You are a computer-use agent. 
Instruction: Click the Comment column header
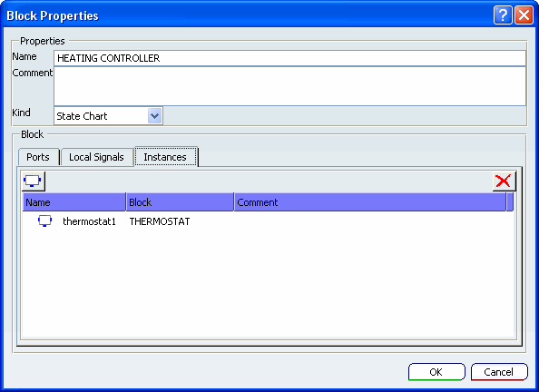tap(370, 202)
